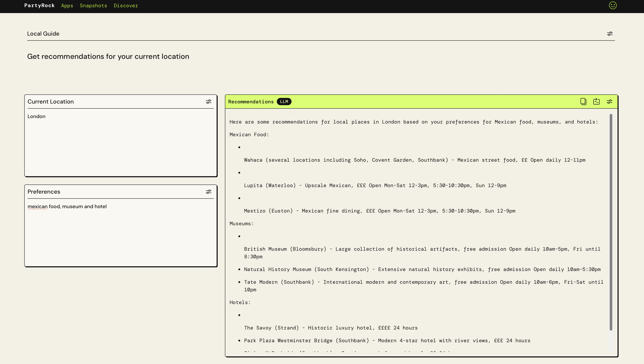Go to the Snapshots page

tap(93, 5)
